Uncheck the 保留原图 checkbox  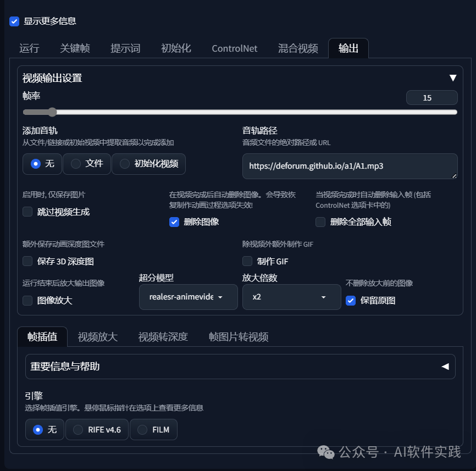[351, 301]
